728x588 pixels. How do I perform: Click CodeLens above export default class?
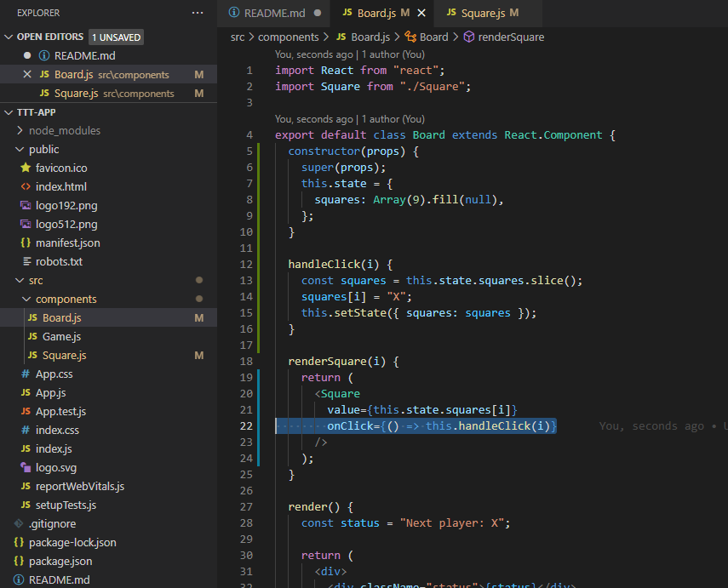[350, 119]
